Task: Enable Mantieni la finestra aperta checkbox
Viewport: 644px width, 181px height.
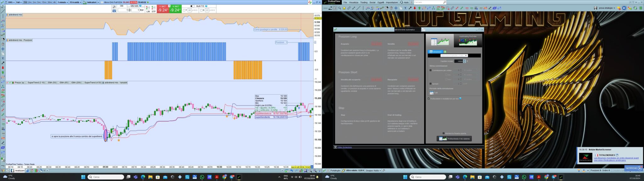Action: [444, 133]
